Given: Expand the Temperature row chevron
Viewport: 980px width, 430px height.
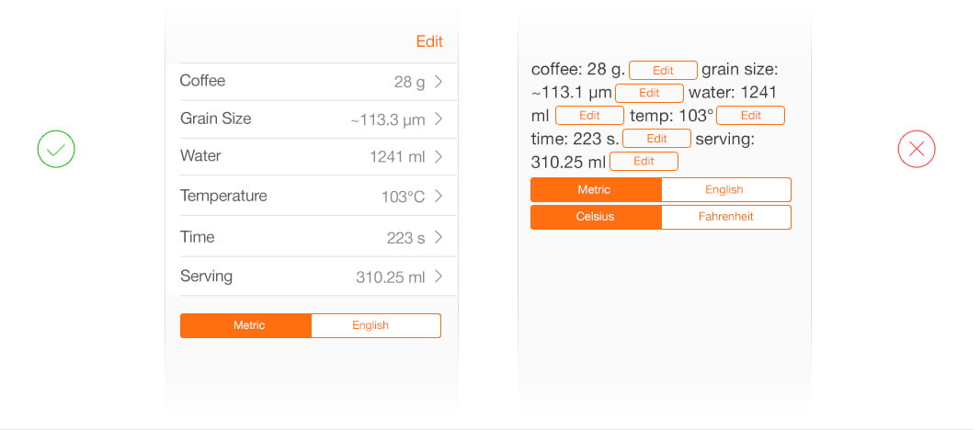Looking at the screenshot, I should tap(439, 197).
